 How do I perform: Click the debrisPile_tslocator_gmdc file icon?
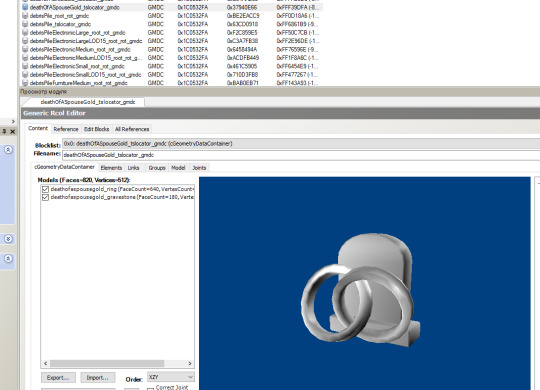tap(25, 24)
